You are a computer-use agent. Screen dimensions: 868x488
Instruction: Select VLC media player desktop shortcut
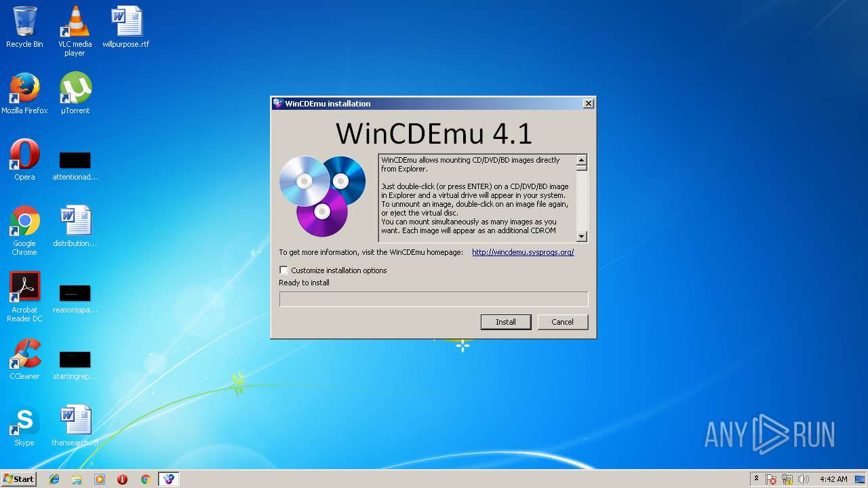(75, 31)
